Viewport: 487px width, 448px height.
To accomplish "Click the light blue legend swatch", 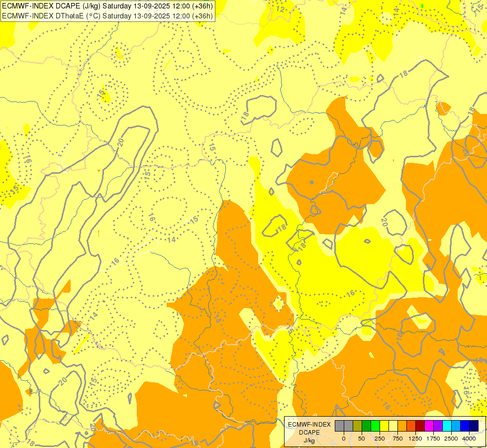I will click(x=456, y=426).
